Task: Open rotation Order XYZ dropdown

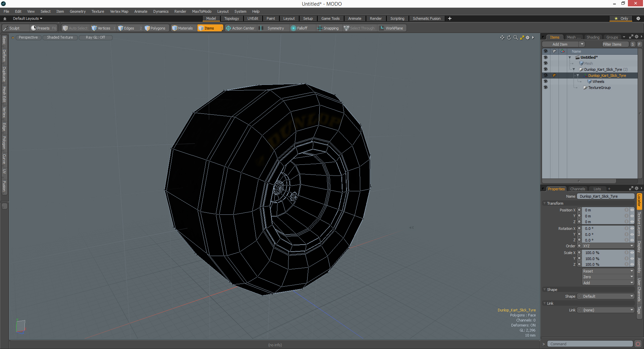Action: (x=608, y=246)
